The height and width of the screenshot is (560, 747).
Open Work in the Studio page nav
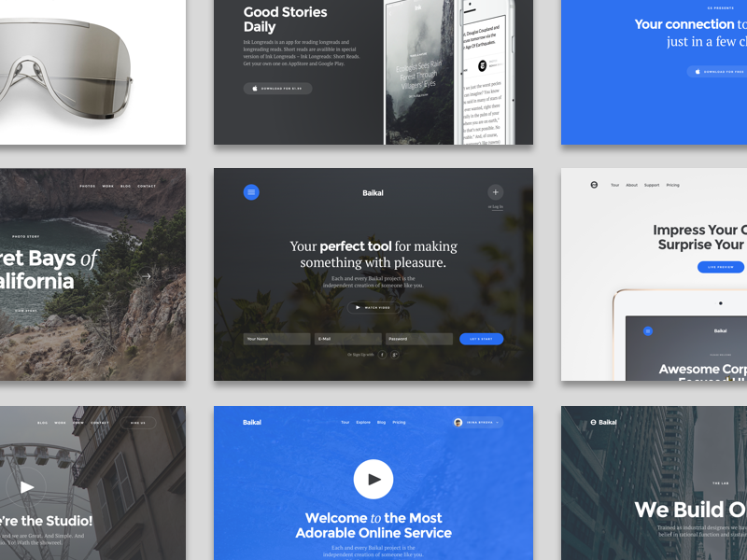(60, 423)
